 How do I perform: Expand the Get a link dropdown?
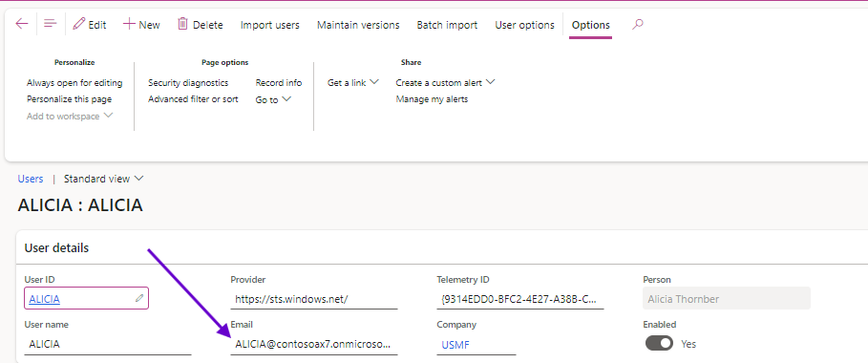[353, 82]
